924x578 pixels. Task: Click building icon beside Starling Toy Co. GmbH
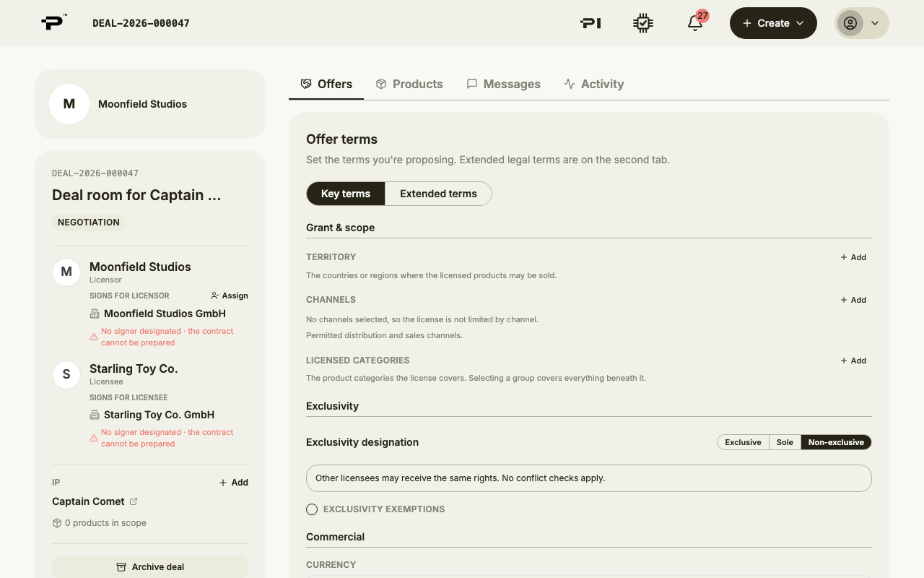point(95,415)
